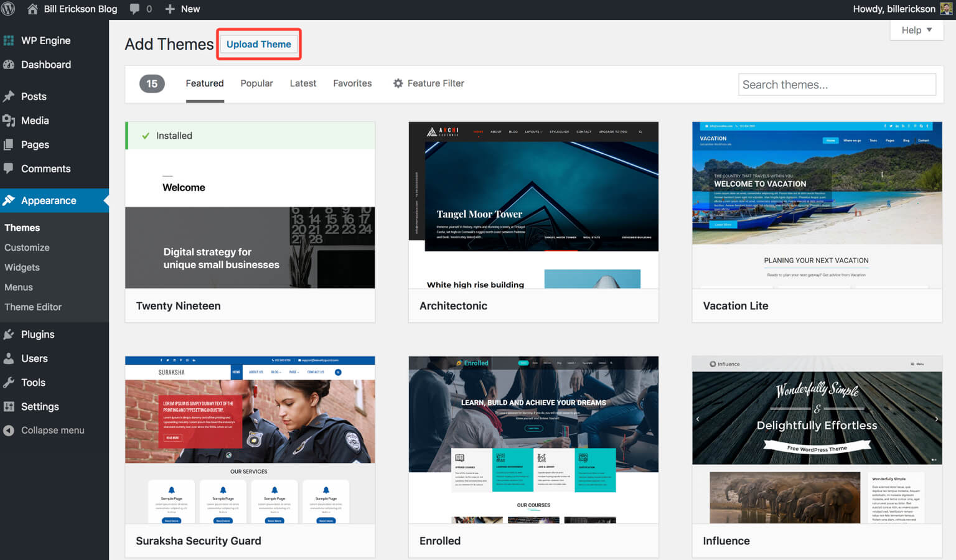Switch to the Popular tab
Image resolution: width=956 pixels, height=560 pixels.
[256, 83]
